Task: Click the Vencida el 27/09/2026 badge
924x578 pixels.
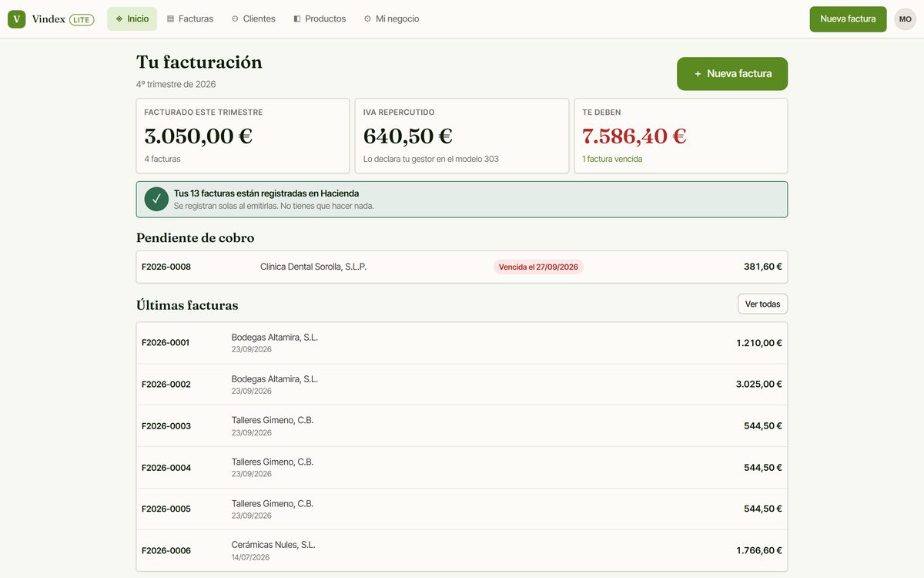Action: point(538,267)
